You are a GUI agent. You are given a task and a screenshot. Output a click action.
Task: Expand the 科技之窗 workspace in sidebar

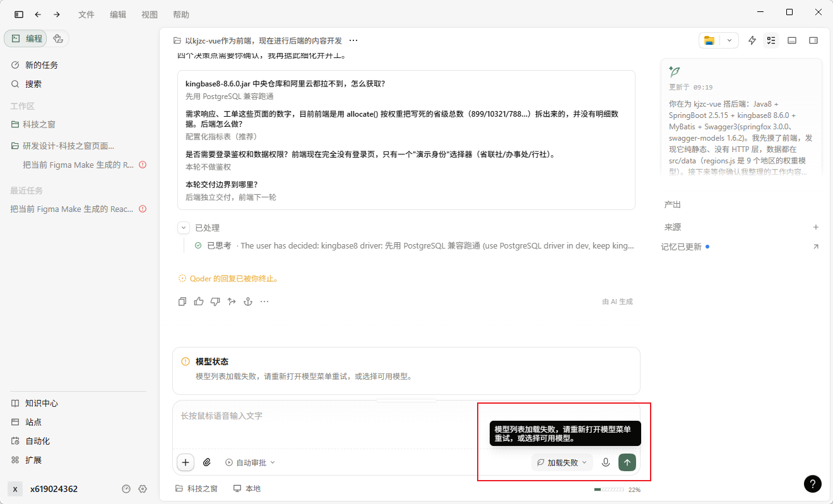point(39,124)
